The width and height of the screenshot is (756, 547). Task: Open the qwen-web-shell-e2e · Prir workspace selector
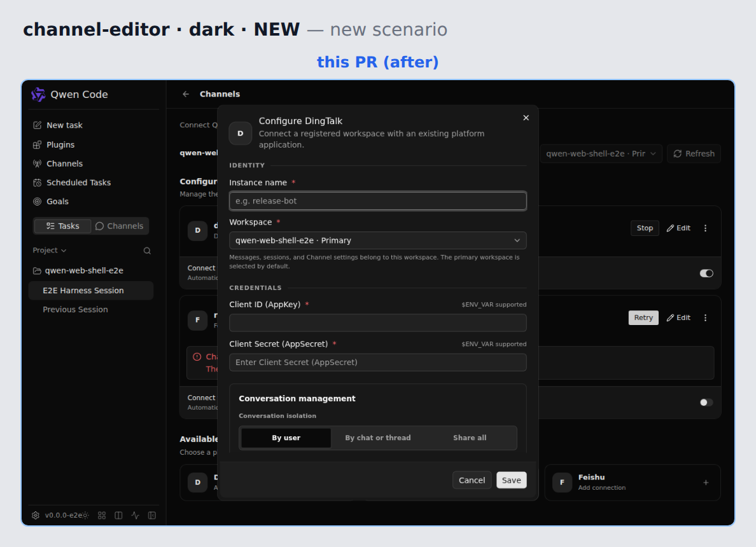(601, 154)
